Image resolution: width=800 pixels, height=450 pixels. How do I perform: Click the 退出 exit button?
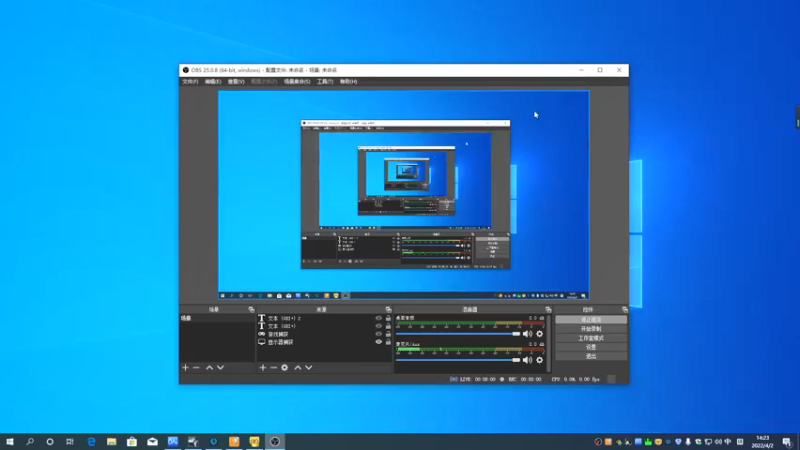tap(591, 356)
